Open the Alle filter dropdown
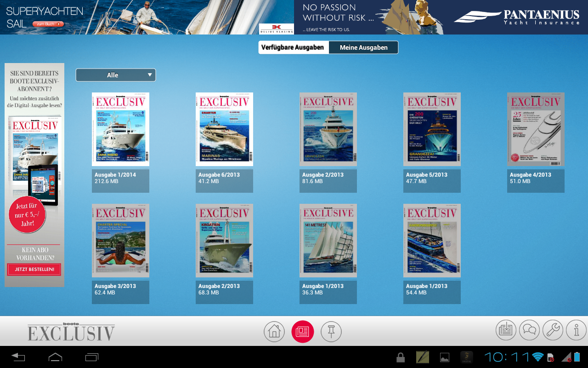 pos(116,75)
